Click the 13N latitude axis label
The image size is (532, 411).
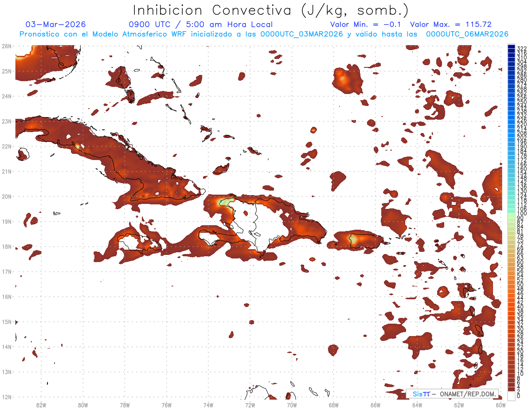(7, 372)
